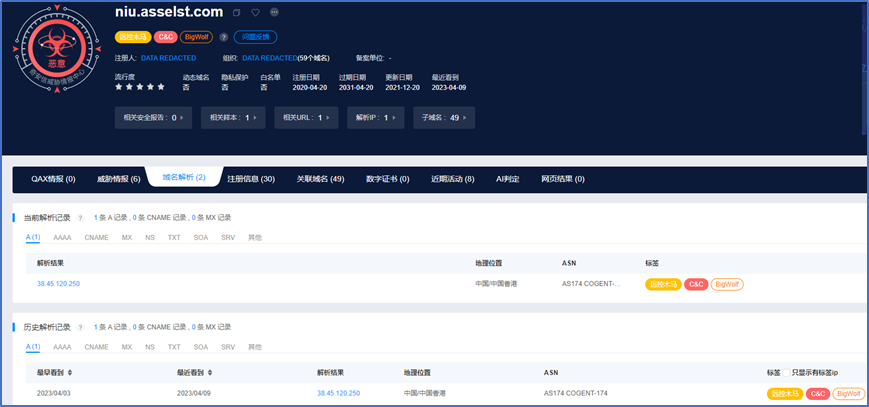Select AAAA tab in history records

[x=62, y=347]
